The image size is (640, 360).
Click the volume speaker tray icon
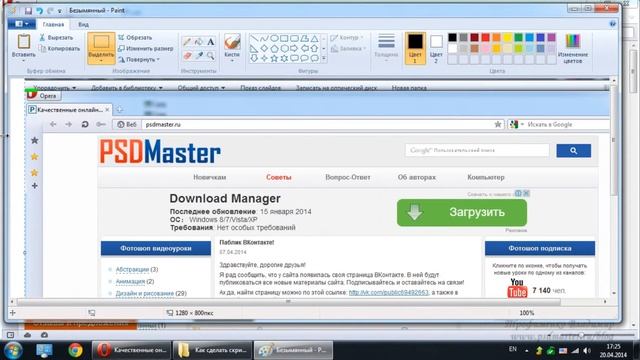pos(587,351)
